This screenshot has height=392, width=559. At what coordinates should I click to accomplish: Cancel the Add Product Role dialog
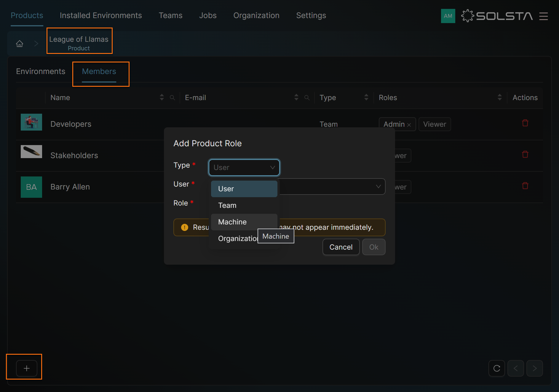pos(341,247)
